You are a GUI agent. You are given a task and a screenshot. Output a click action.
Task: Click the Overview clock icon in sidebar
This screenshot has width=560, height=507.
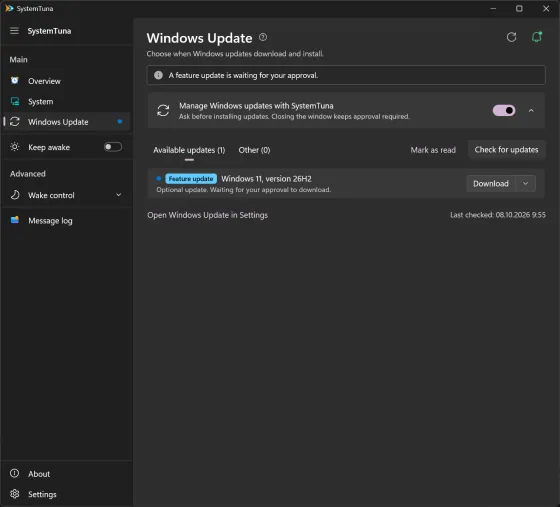click(15, 81)
